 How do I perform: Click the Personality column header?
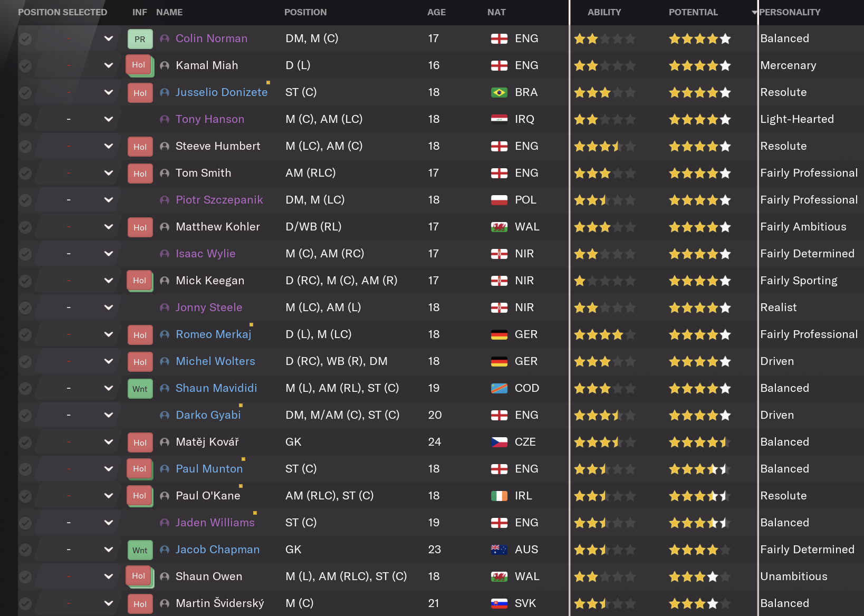pyautogui.click(x=789, y=12)
